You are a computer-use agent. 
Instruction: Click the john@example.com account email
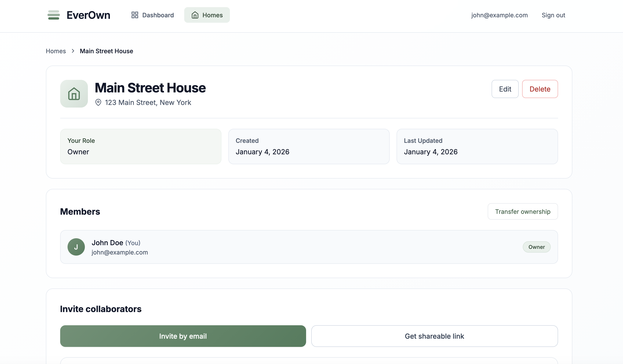499,15
